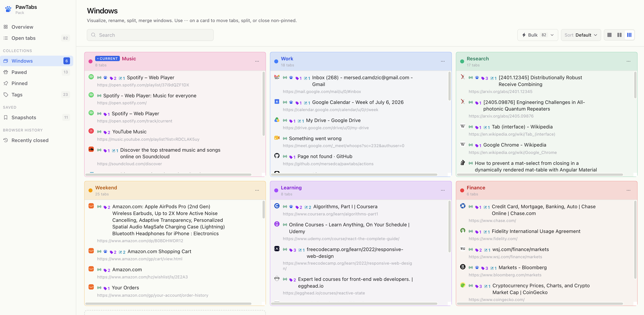Click the note icon on My Drive
The height and width of the screenshot is (315, 644).
[x=301, y=121]
